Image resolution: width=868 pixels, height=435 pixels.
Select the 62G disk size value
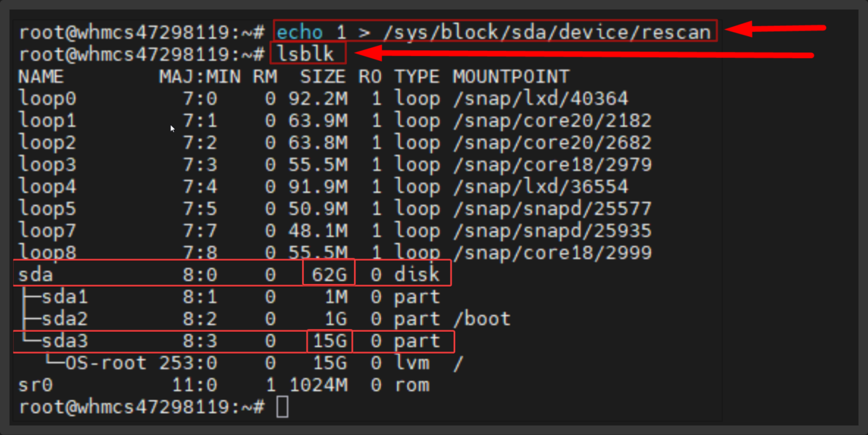[x=330, y=274]
